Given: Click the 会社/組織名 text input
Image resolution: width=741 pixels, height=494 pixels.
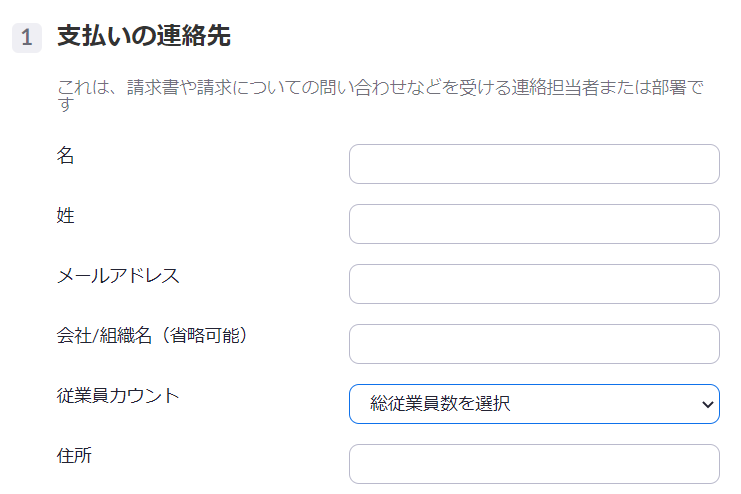Looking at the screenshot, I should coord(533,344).
